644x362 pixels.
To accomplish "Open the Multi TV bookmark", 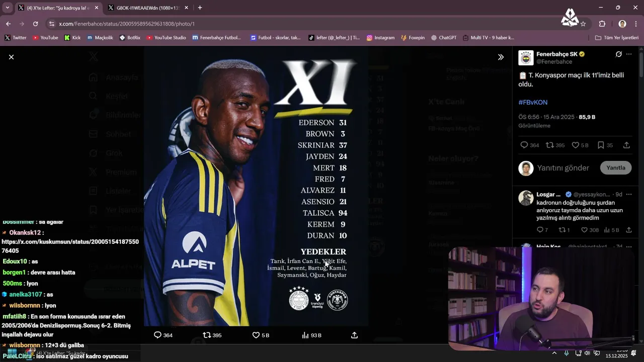I will pyautogui.click(x=488, y=38).
